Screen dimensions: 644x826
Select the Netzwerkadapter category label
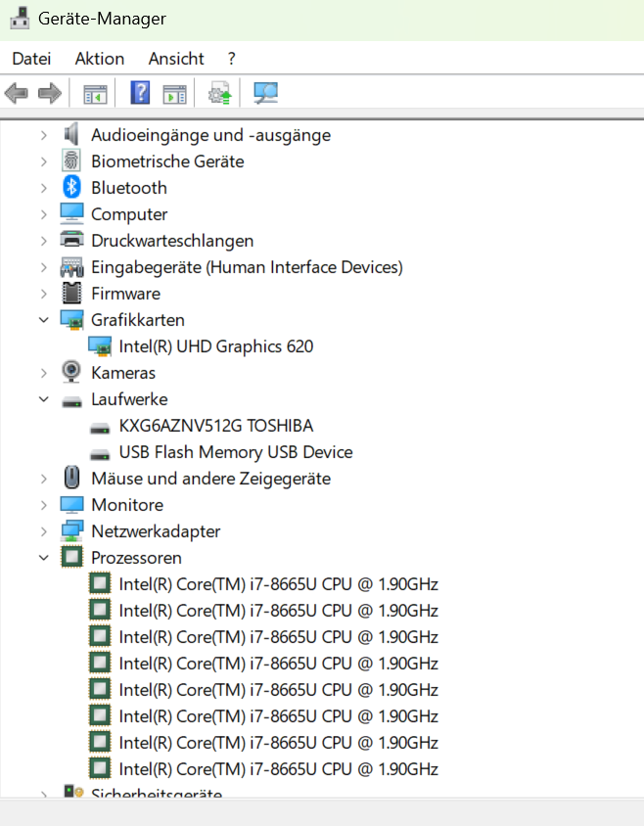click(156, 531)
